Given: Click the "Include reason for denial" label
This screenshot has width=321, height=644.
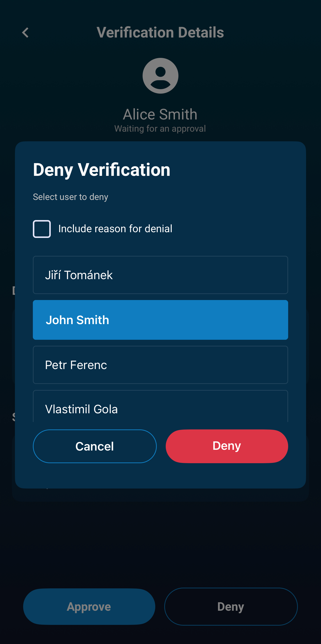Looking at the screenshot, I should [x=115, y=229].
